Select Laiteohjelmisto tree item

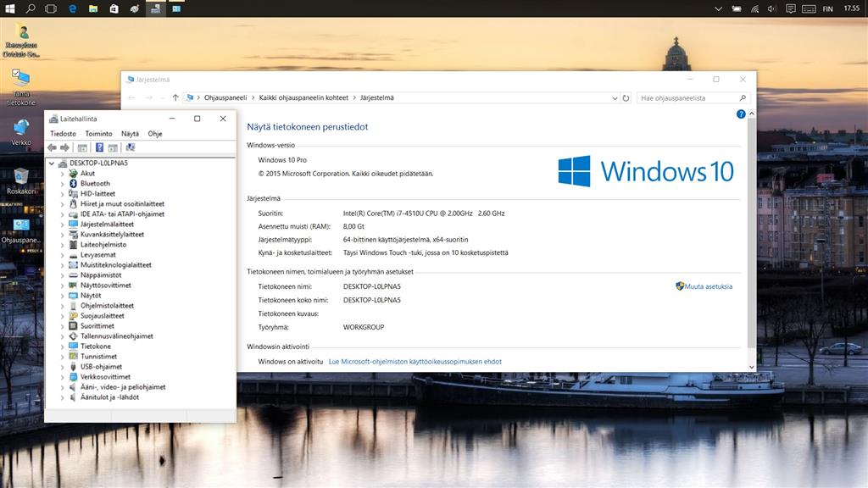(x=103, y=245)
